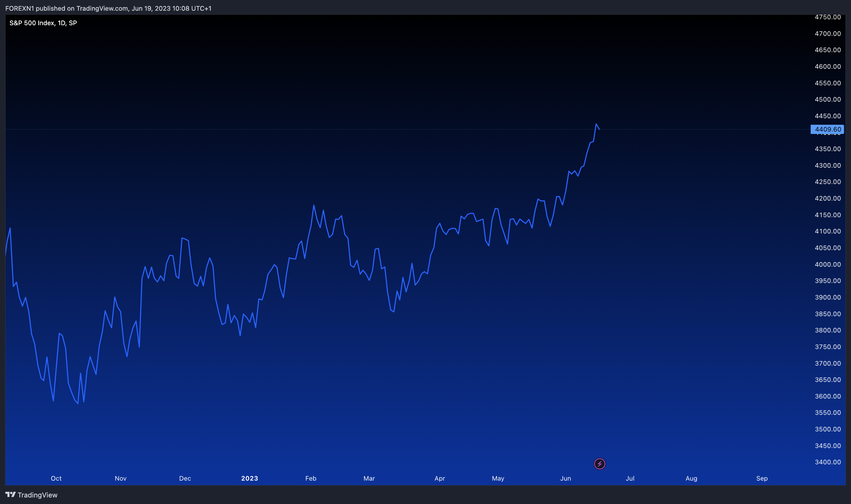The height and width of the screenshot is (504, 851).
Task: Click the 3700.00 price axis label
Action: tap(828, 363)
